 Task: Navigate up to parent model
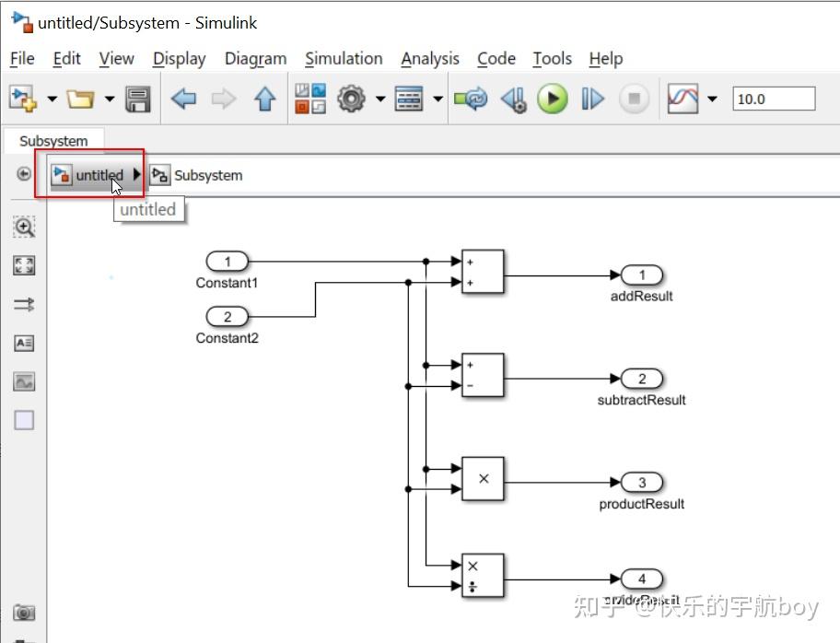point(264,99)
